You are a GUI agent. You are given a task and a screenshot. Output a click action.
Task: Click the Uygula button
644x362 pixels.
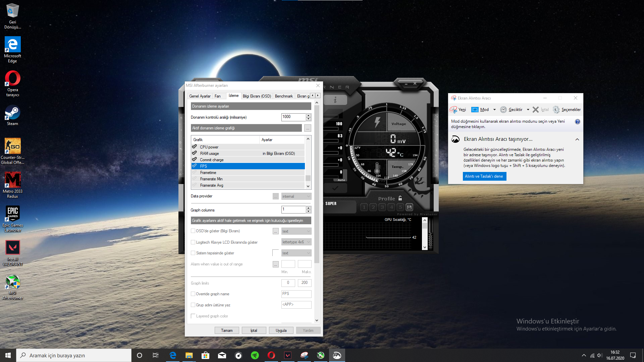pyautogui.click(x=281, y=330)
